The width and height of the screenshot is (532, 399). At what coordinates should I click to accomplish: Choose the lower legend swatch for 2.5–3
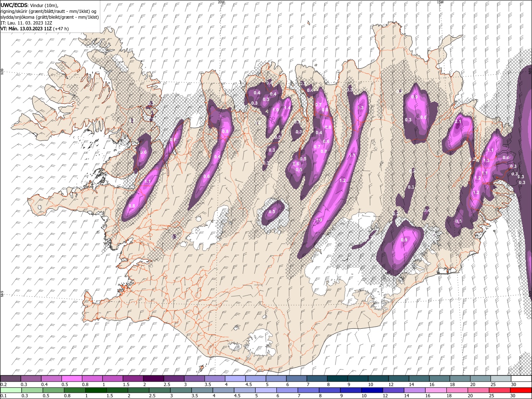point(160,390)
